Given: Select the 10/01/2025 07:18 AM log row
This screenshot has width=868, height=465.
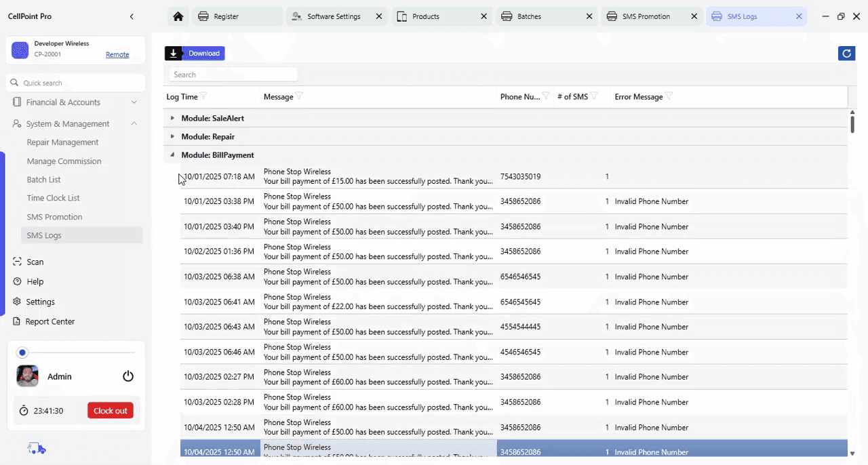Looking at the screenshot, I should pos(513,176).
